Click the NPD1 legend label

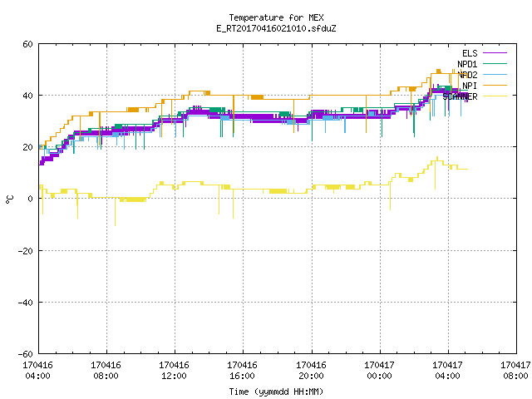[467, 64]
